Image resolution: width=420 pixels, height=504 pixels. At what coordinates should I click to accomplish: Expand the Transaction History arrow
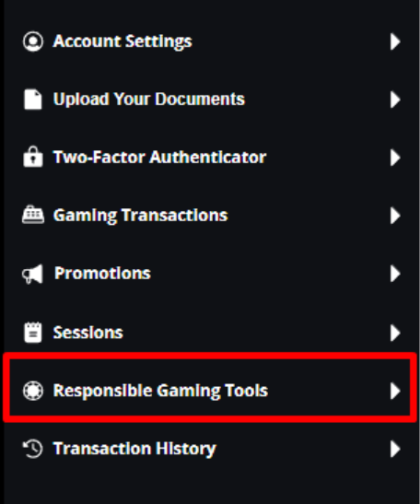coord(395,449)
